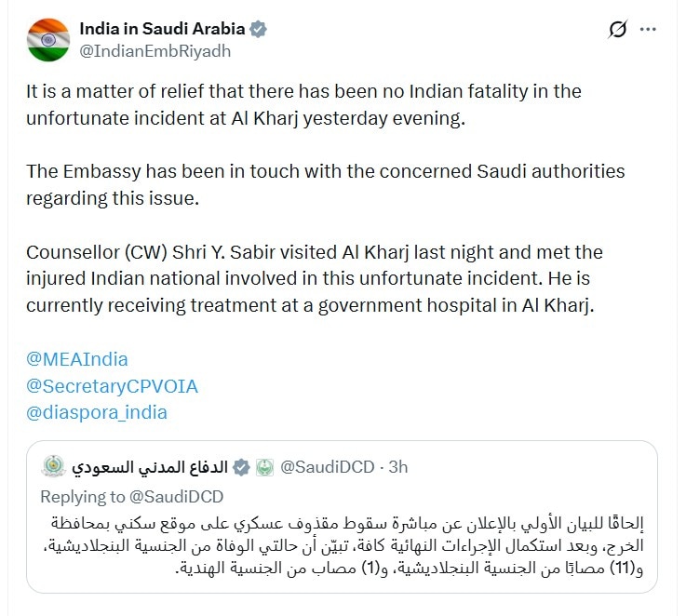
Task: Click the Indian flag profile avatar
Action: point(47,40)
